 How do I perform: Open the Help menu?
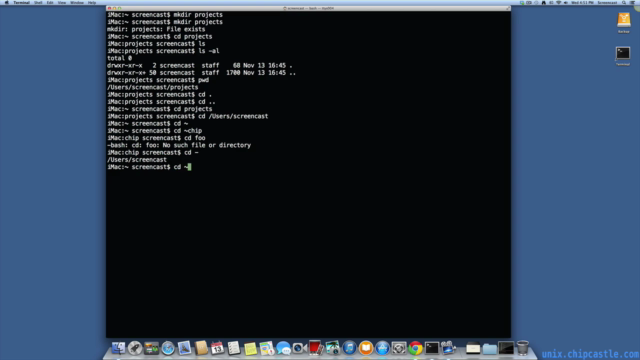92,3
